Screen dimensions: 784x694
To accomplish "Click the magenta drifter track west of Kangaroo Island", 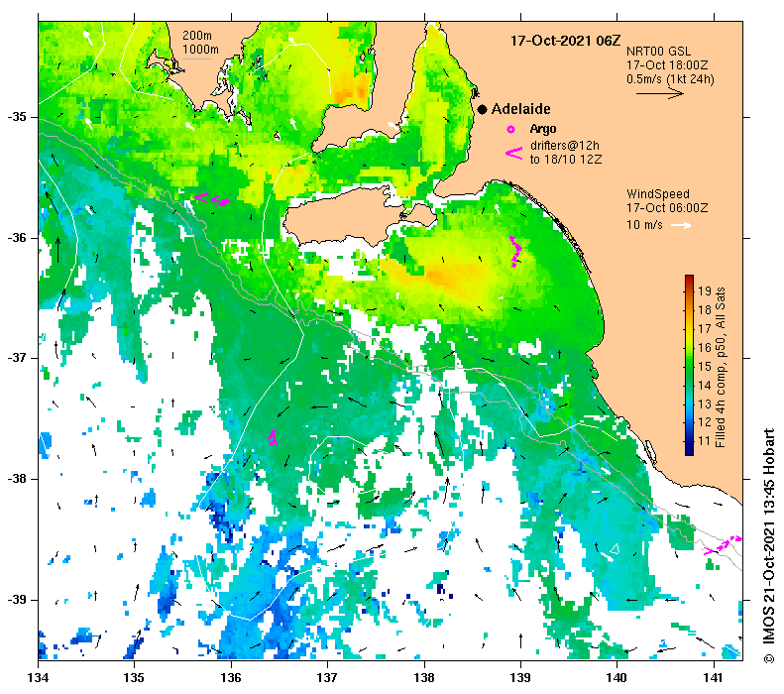I will pyautogui.click(x=211, y=199).
